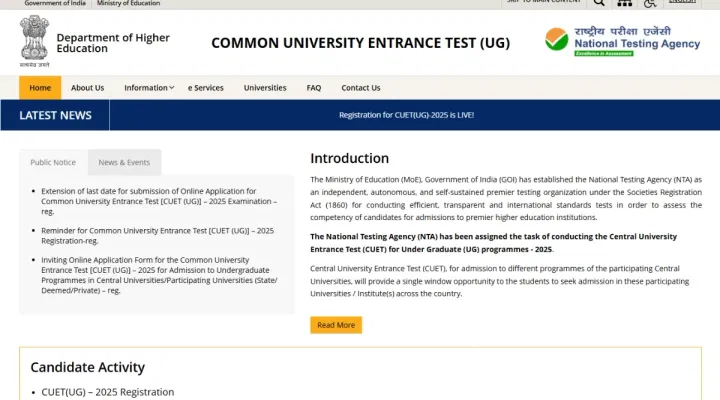Viewport: 720px width, 400px height.
Task: Open the Ministry of Education link
Action: (x=128, y=3)
